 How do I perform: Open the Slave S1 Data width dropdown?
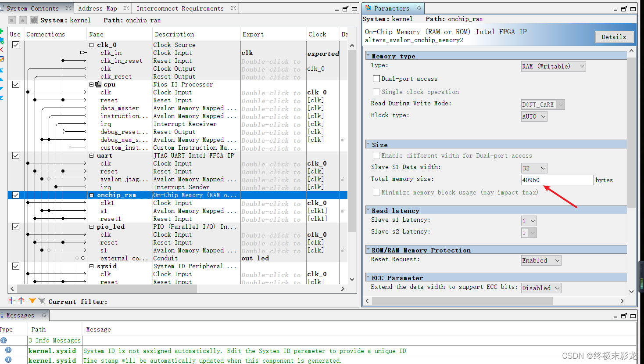534,168
